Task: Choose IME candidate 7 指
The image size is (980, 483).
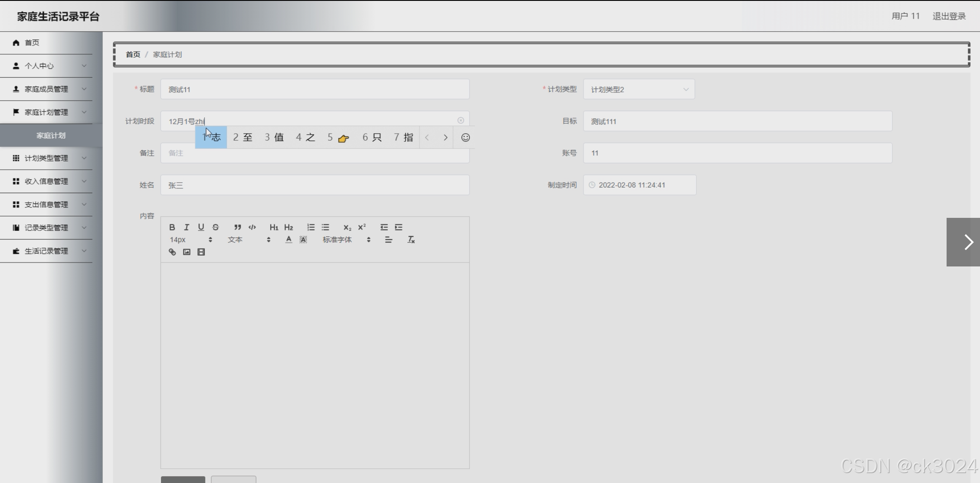Action: coord(403,137)
